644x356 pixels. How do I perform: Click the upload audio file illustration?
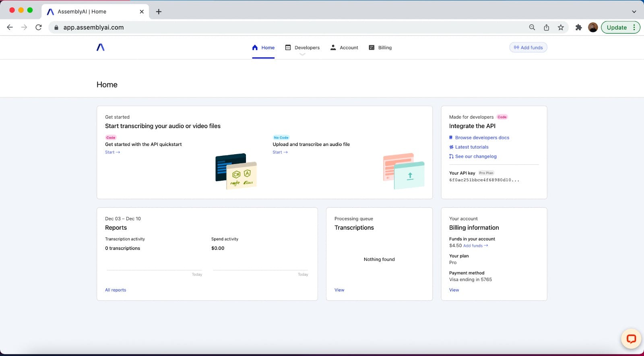(x=404, y=171)
